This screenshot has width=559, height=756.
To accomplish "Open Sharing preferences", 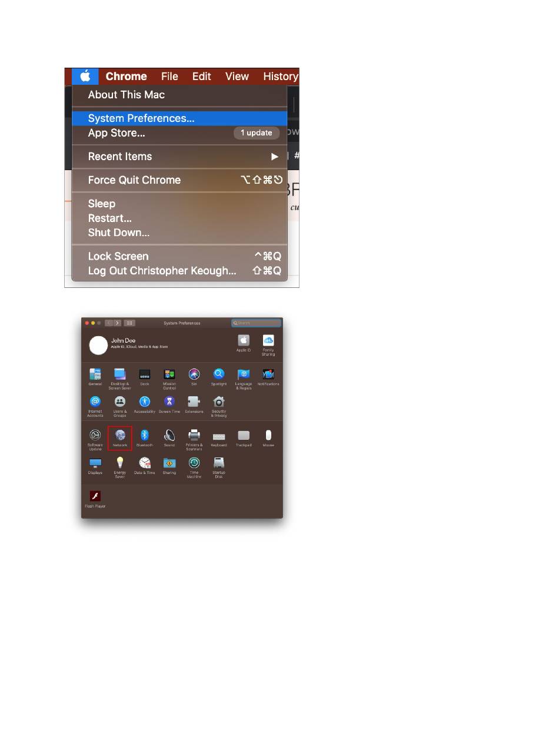I will (169, 466).
